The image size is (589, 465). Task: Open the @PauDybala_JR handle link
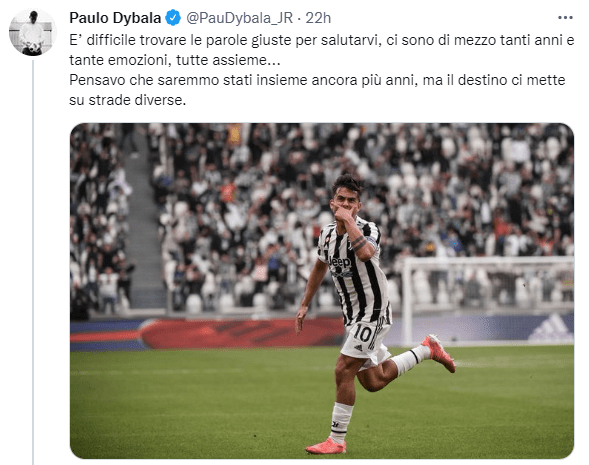click(239, 18)
